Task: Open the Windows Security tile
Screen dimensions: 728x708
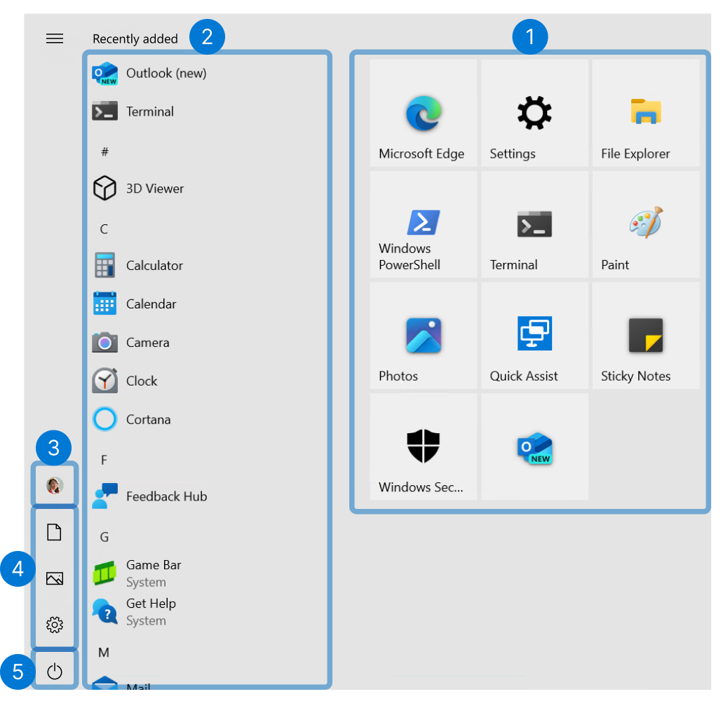Action: 423,447
